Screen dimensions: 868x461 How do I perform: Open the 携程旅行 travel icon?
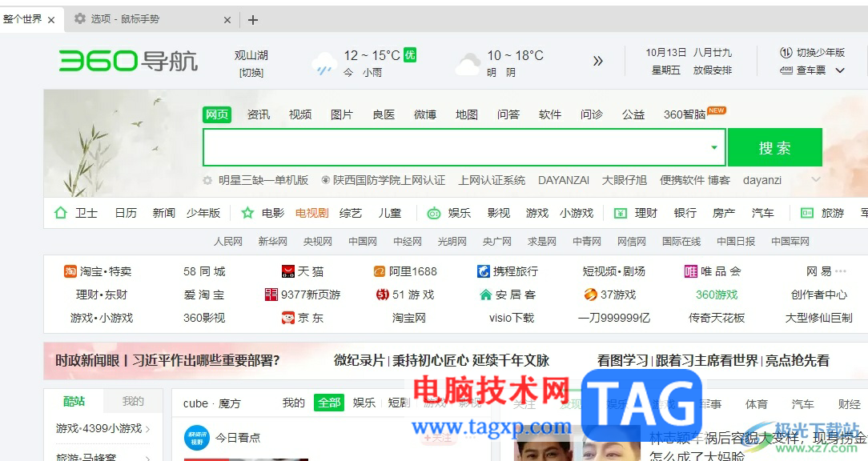pyautogui.click(x=484, y=271)
